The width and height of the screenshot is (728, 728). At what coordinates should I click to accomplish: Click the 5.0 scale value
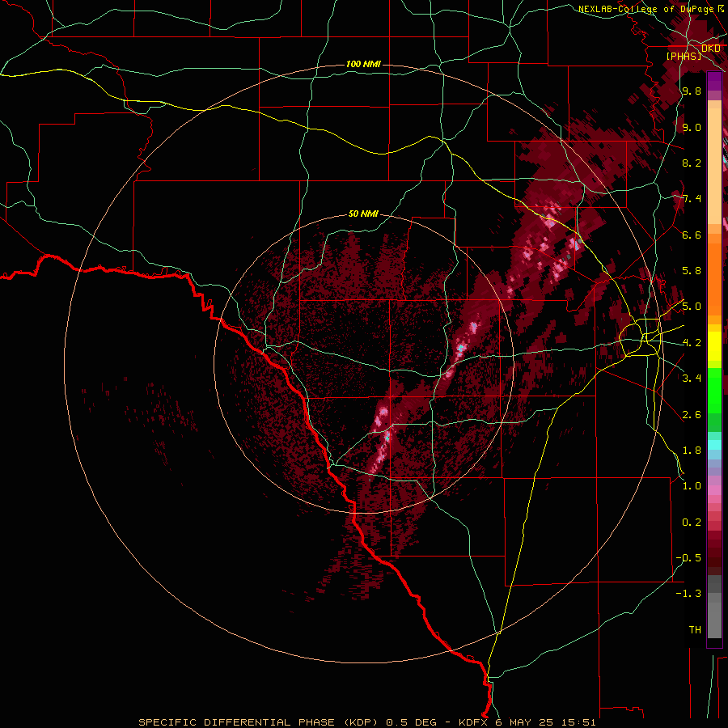tap(692, 307)
